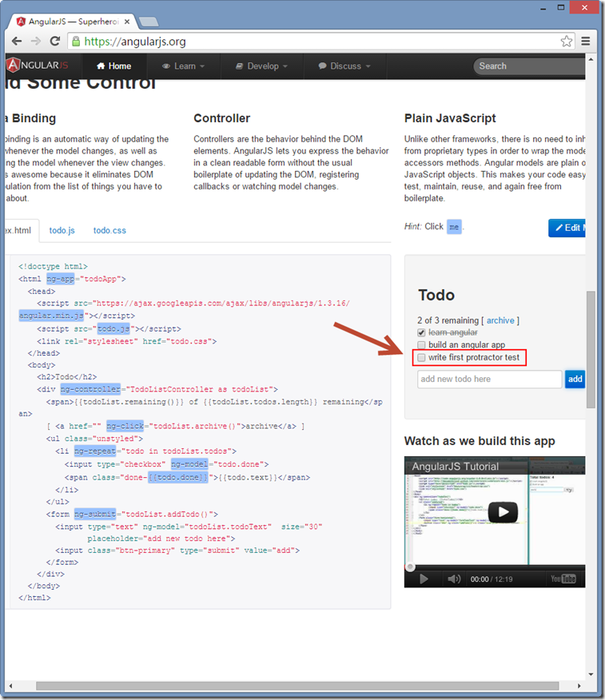Image resolution: width=605 pixels, height=700 pixels.
Task: Click the Search field in the navbar
Action: point(529,66)
